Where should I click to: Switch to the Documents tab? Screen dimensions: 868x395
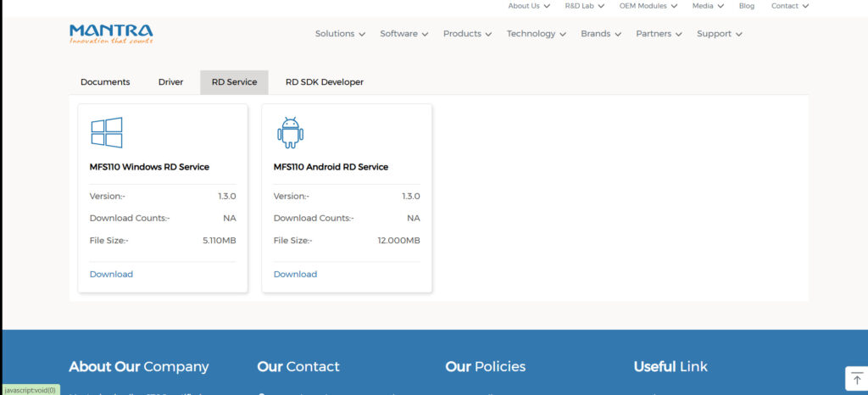pos(105,82)
